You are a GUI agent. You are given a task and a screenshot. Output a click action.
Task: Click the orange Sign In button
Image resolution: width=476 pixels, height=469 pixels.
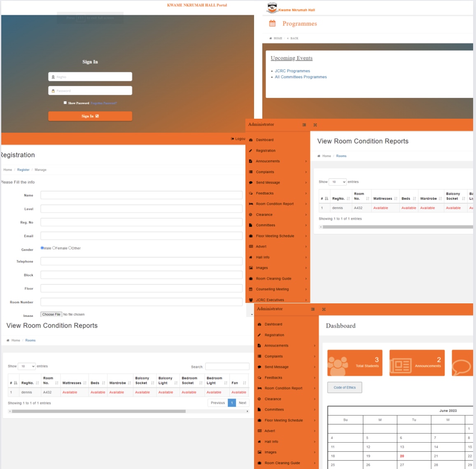[90, 116]
